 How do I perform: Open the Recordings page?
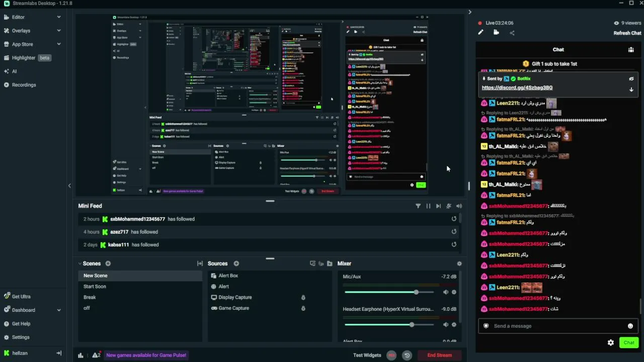point(24,85)
